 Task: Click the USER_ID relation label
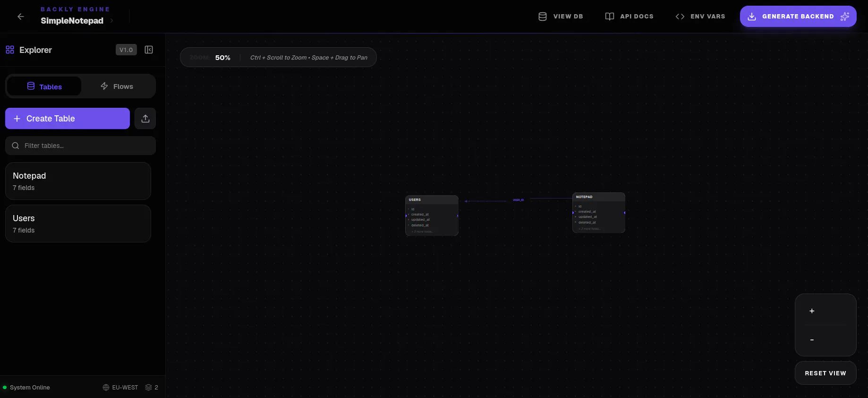(518, 200)
